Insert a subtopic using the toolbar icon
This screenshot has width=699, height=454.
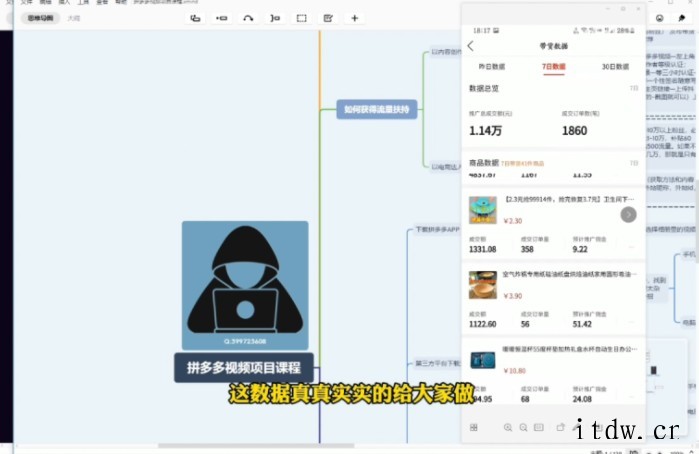pyautogui.click(x=222, y=18)
